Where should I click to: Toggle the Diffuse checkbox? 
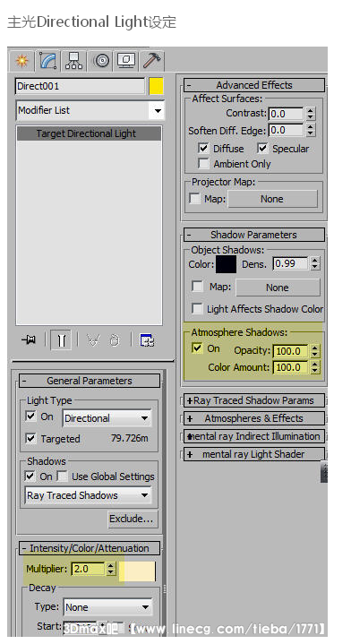203,148
